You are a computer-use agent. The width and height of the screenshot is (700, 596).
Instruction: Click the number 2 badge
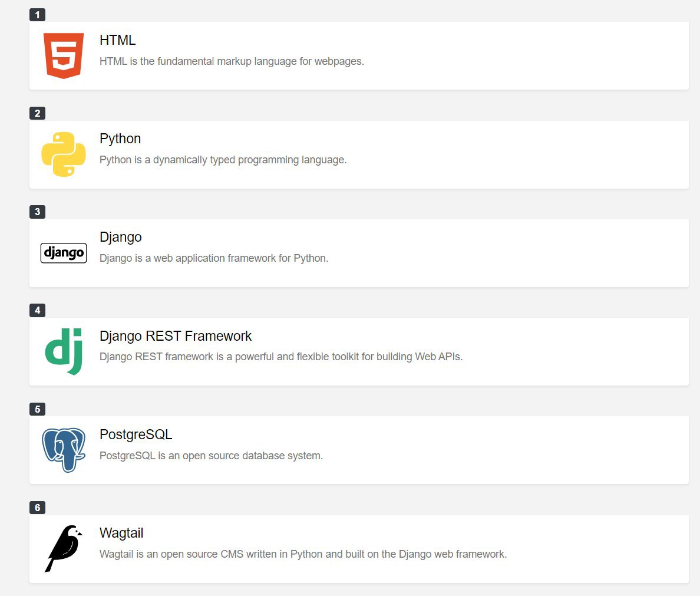click(x=38, y=113)
